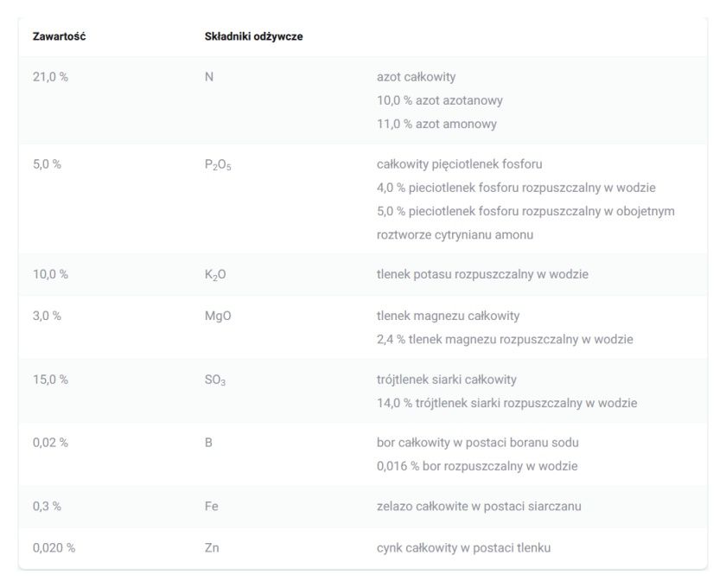Click the P2O5 nutrient symbol
The width and height of the screenshot is (726, 588).
coord(218,165)
